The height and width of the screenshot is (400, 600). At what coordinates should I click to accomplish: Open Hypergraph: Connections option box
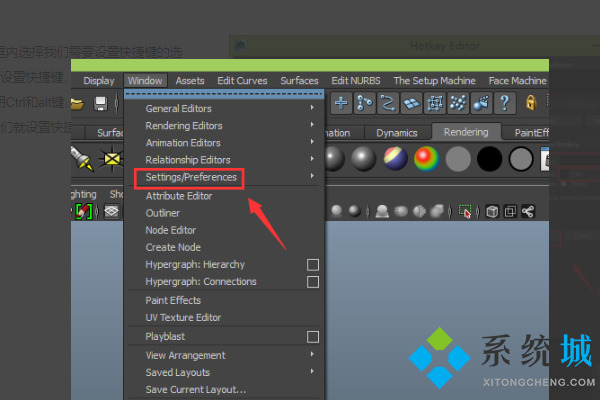tap(312, 282)
